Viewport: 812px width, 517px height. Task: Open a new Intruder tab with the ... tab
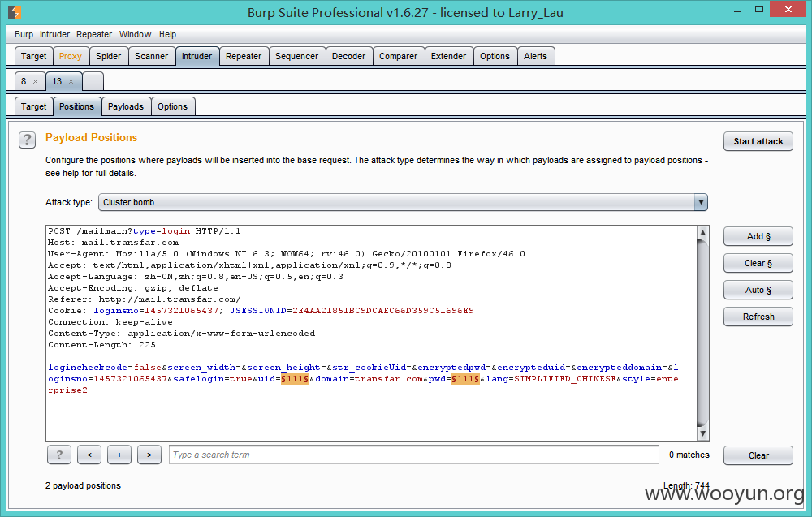[93, 81]
